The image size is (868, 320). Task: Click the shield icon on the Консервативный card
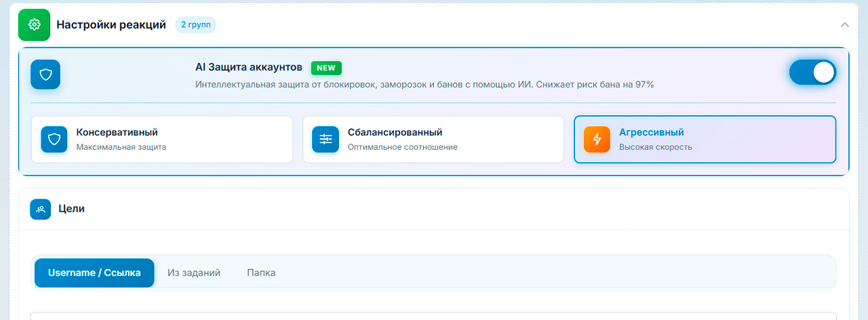point(54,139)
